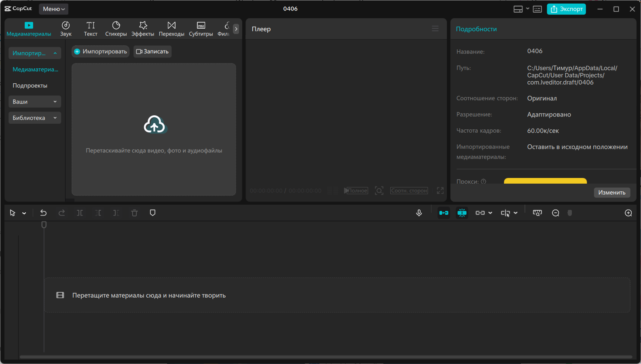The image size is (641, 364).
Task: Open the Стикеры (stickers) panel
Action: (x=116, y=29)
